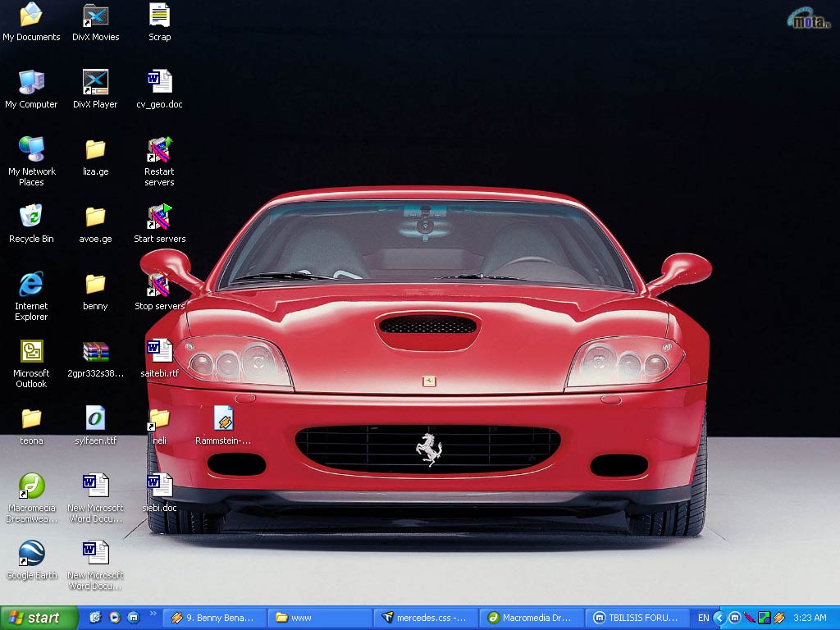The image size is (840, 630).
Task: Click the DivX Player shortcut
Action: [x=95, y=89]
